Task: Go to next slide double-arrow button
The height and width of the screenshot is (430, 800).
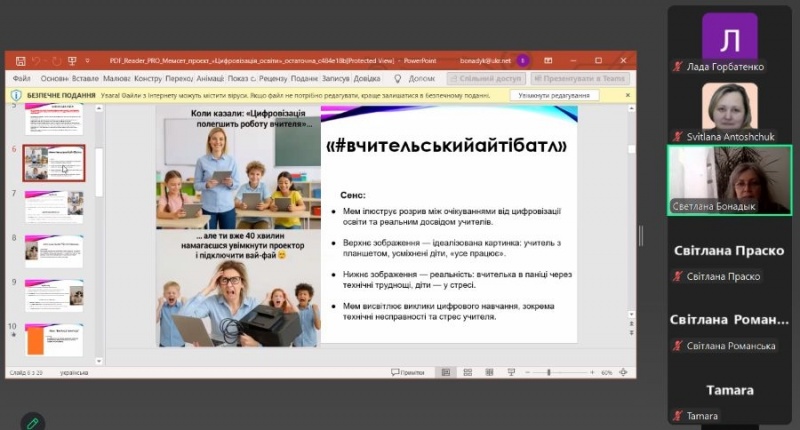Action: (632, 333)
